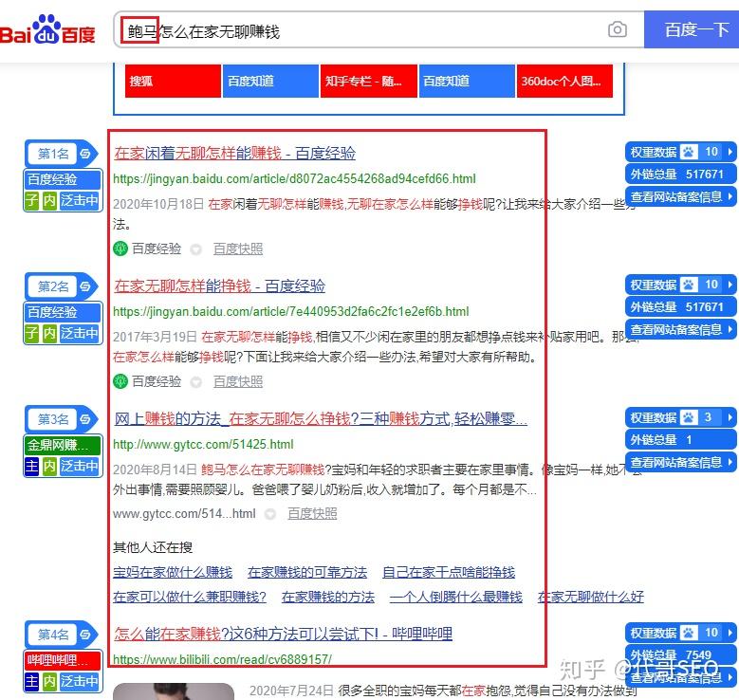Click the 子 subdomain tag under 第1名

32,200
